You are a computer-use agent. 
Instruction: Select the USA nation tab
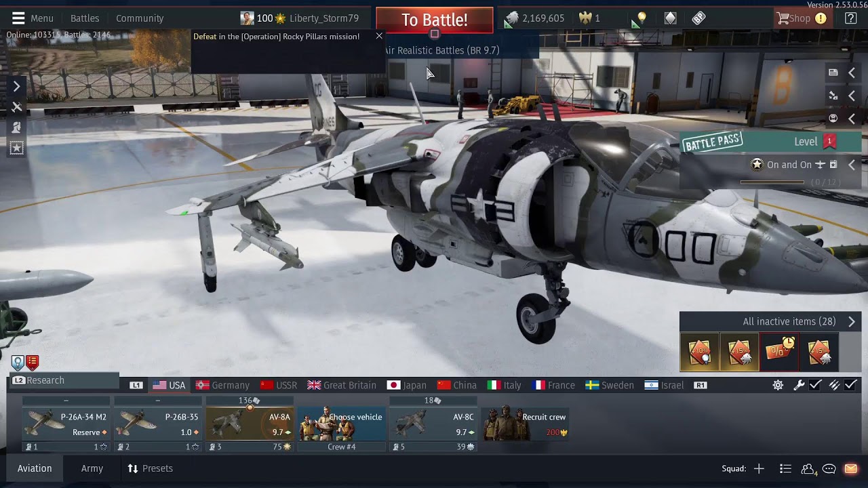170,385
